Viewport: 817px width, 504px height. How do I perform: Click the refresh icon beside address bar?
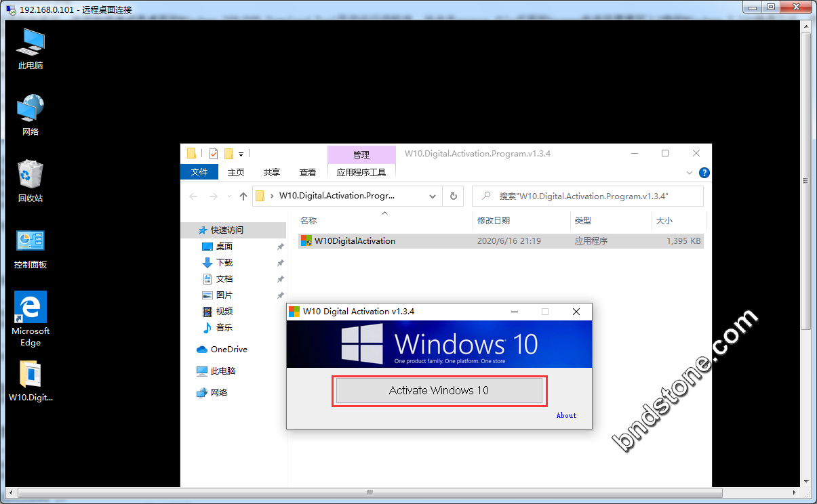coord(454,196)
